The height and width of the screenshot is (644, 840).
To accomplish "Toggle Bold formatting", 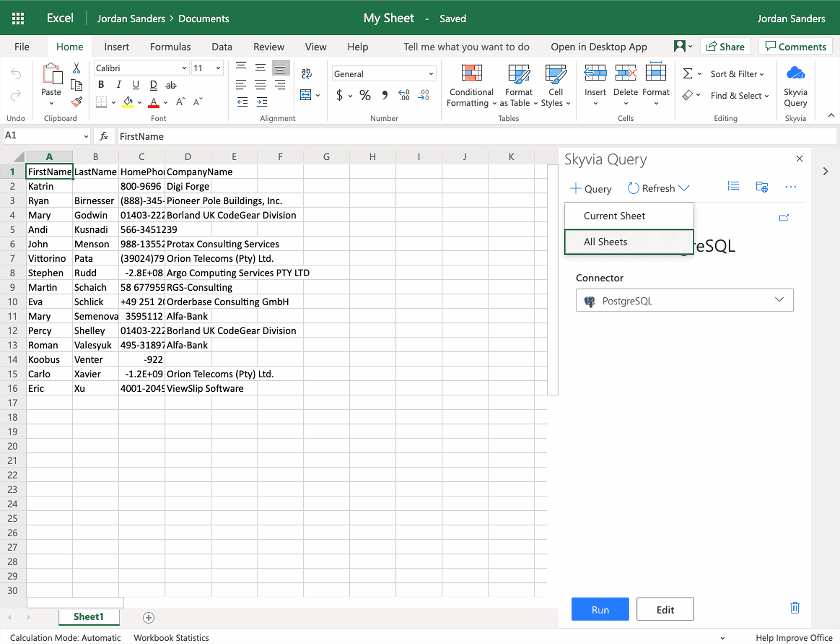I will 101,85.
